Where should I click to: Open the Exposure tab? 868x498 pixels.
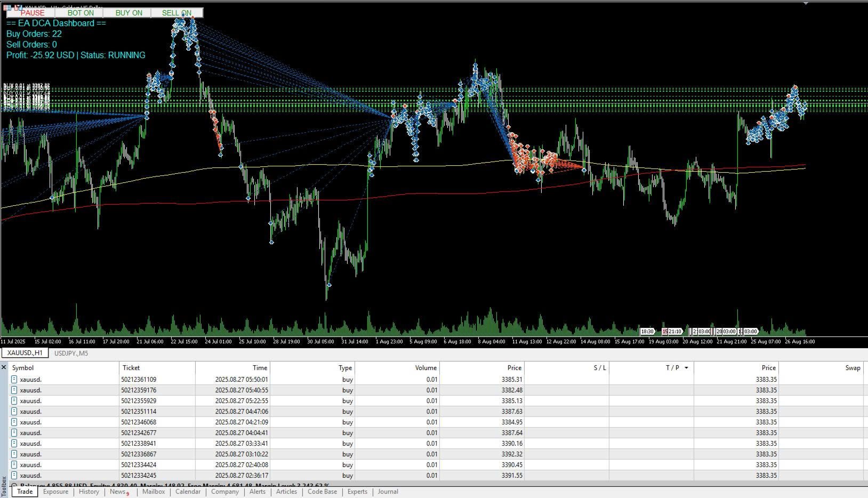click(x=56, y=492)
